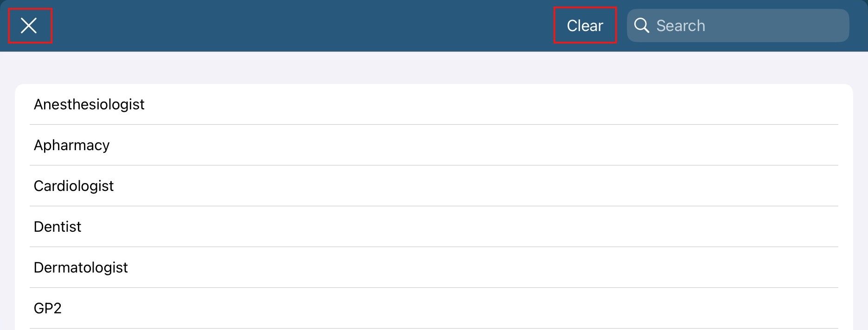Tap the Dermatologist row
Screen dimensions: 868x330
[434, 267]
